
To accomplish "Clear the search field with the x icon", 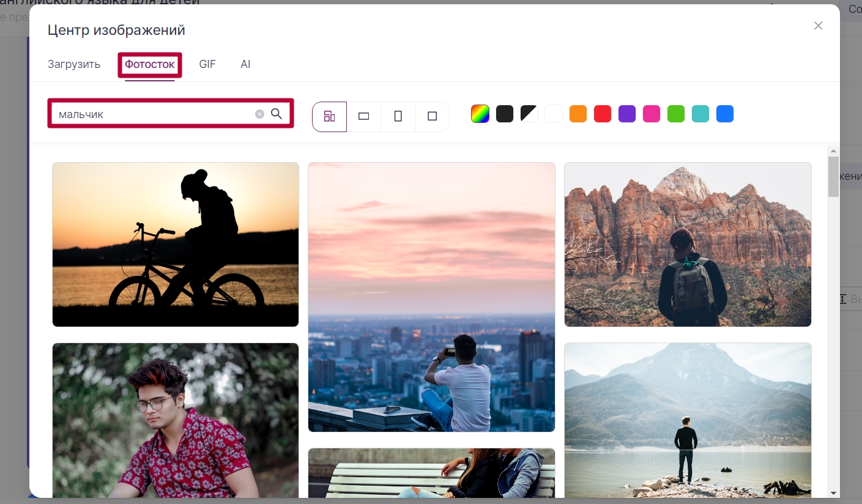I will pyautogui.click(x=260, y=114).
